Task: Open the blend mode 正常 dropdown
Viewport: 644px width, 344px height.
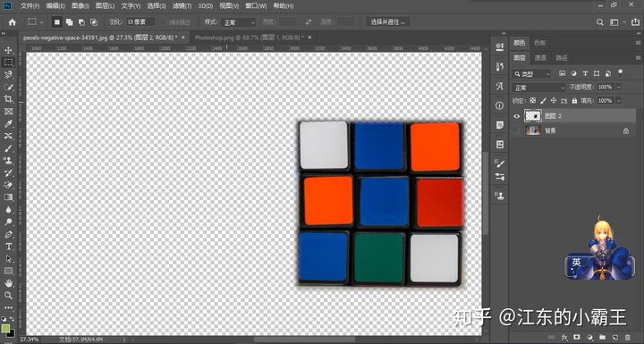Action: coord(539,88)
